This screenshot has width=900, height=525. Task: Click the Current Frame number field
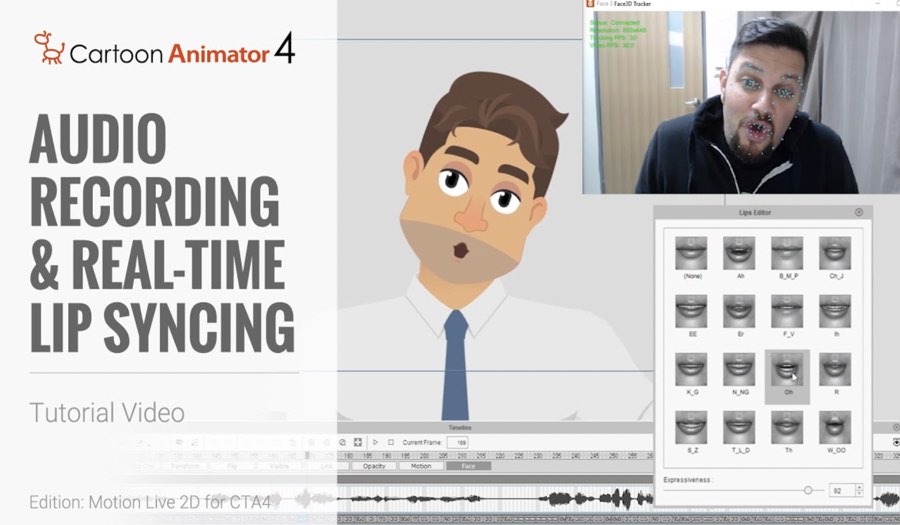460,442
